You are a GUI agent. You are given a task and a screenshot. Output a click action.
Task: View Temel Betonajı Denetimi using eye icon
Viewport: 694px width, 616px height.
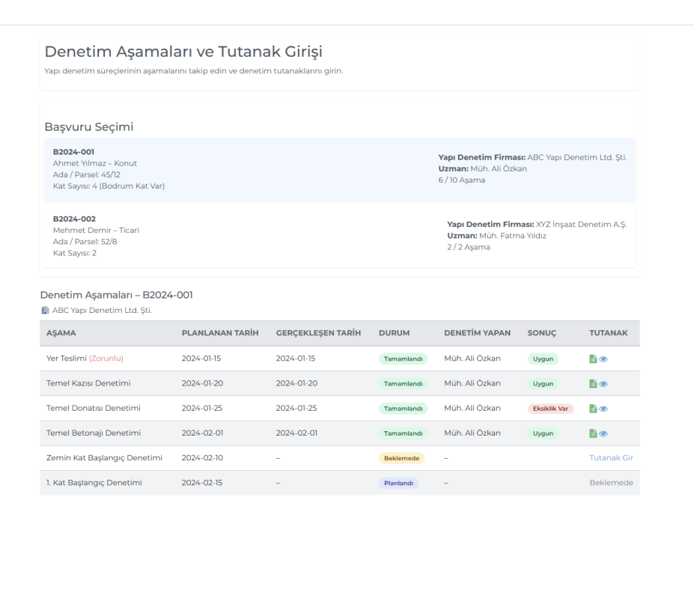point(603,433)
